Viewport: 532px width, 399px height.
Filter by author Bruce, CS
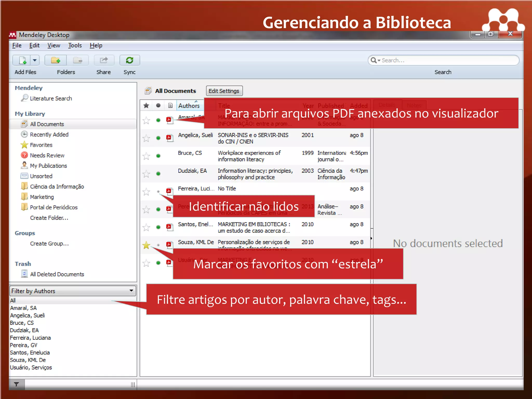(22, 323)
